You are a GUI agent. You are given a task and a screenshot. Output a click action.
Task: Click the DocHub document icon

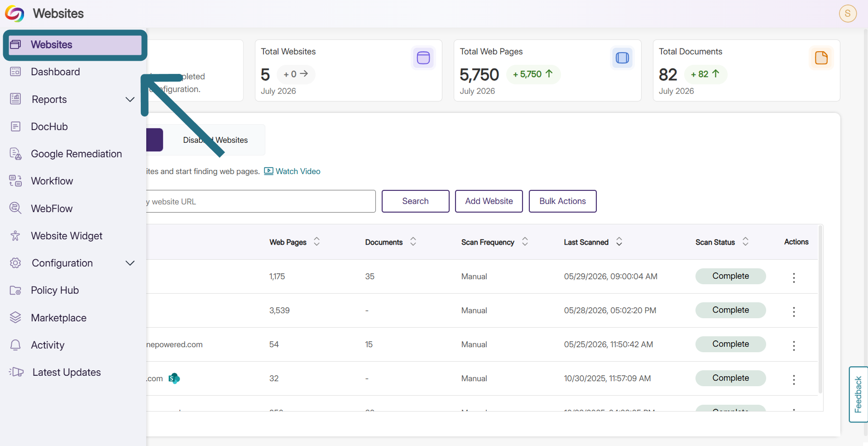coord(15,126)
